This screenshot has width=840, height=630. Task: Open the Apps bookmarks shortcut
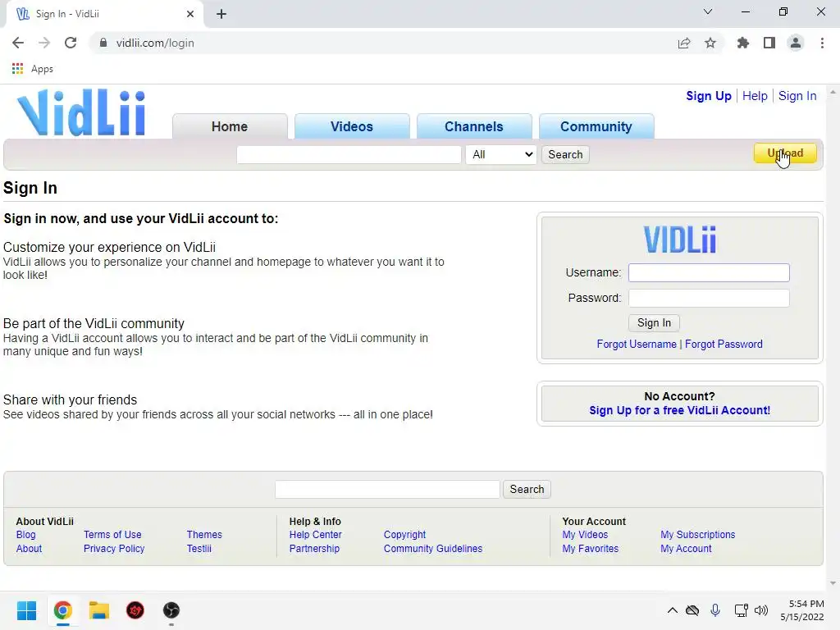click(x=32, y=69)
